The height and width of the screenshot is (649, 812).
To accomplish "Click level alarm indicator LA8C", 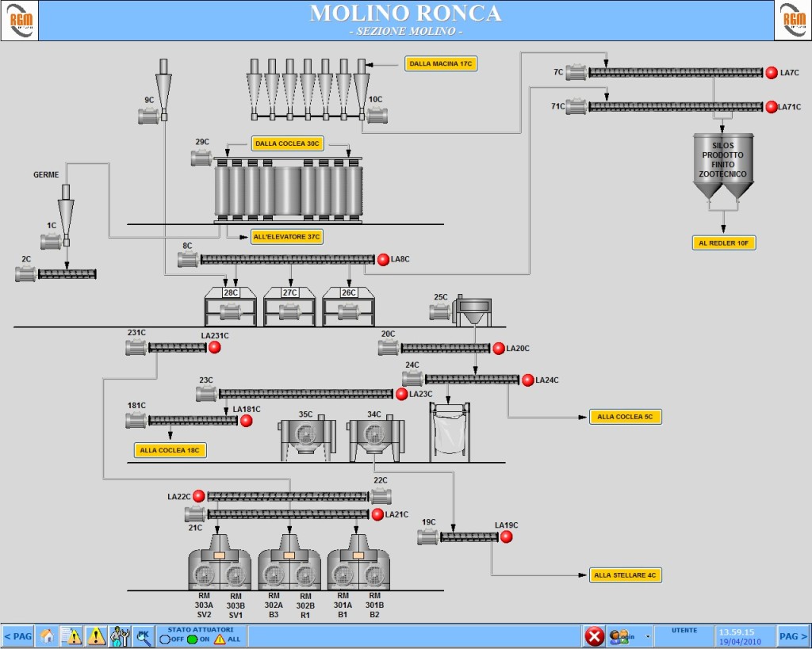I will [383, 259].
